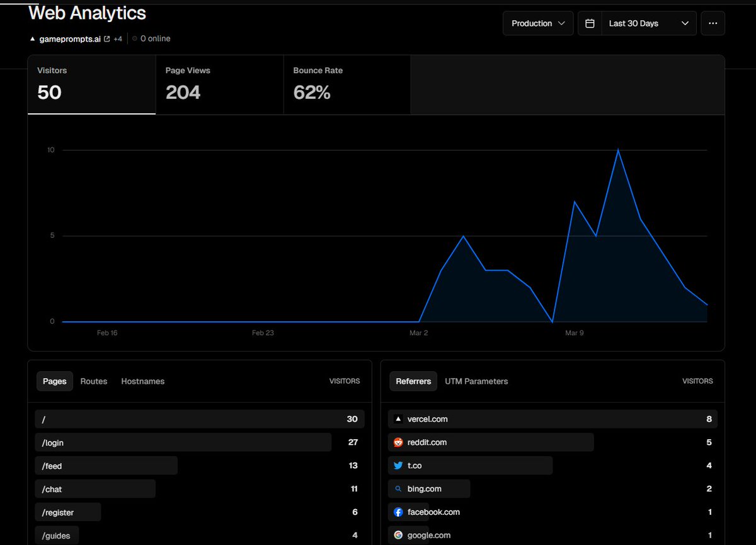This screenshot has height=545, width=756.
Task: Show Bounce Rate on the chart
Action: (x=346, y=84)
